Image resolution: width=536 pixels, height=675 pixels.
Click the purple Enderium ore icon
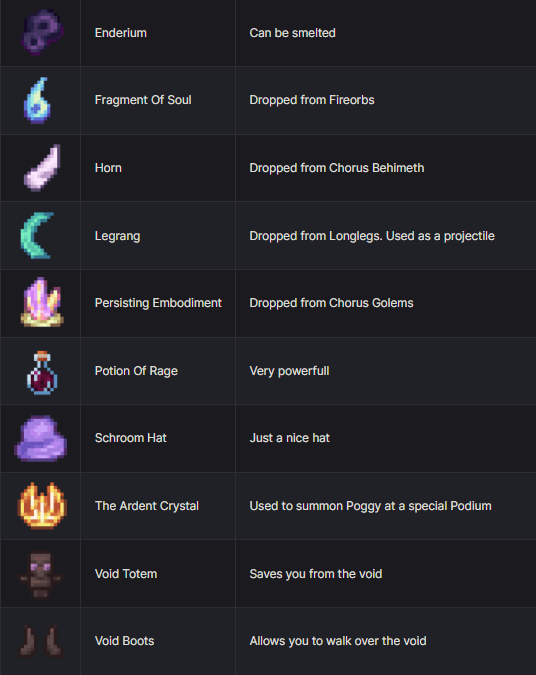[42, 33]
